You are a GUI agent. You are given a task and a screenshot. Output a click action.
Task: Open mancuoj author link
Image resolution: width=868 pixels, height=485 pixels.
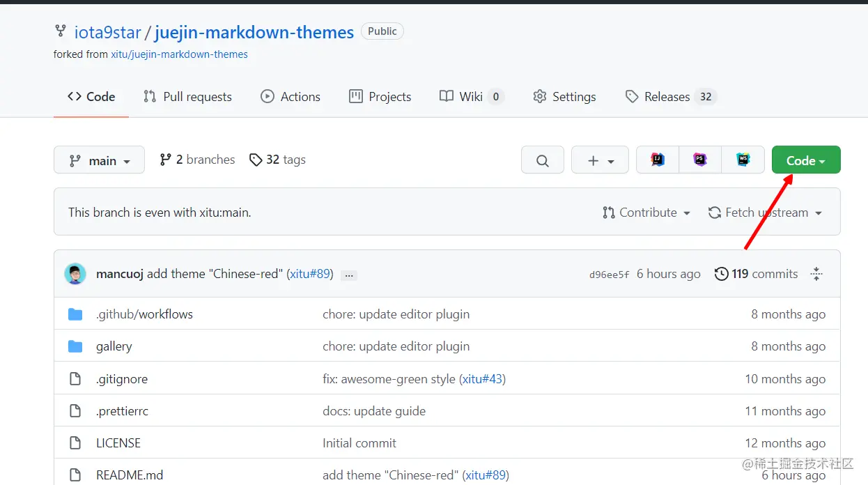120,274
